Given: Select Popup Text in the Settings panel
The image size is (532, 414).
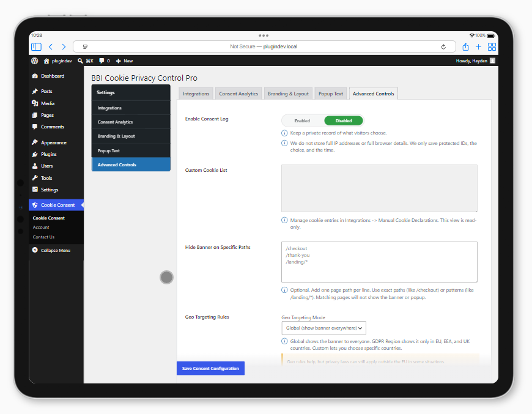Looking at the screenshot, I should [131, 150].
